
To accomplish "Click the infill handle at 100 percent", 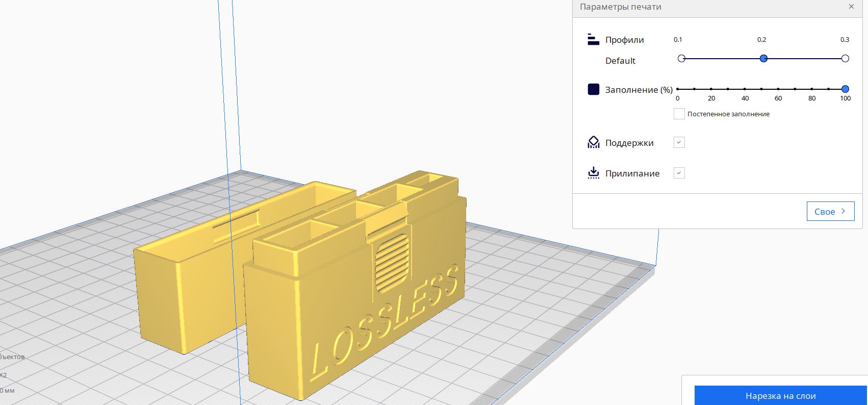I will pyautogui.click(x=845, y=89).
